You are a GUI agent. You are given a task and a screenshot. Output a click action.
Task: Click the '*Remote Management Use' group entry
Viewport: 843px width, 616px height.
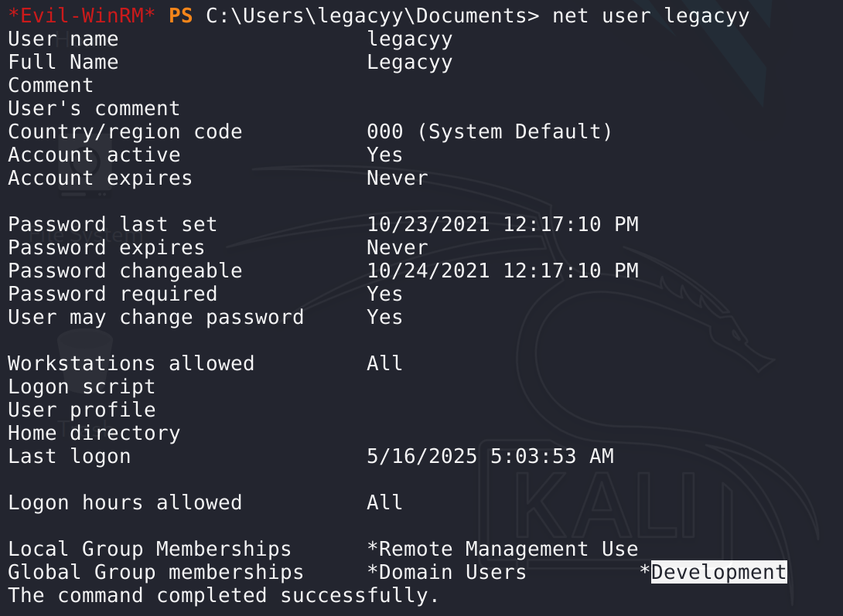(x=502, y=550)
